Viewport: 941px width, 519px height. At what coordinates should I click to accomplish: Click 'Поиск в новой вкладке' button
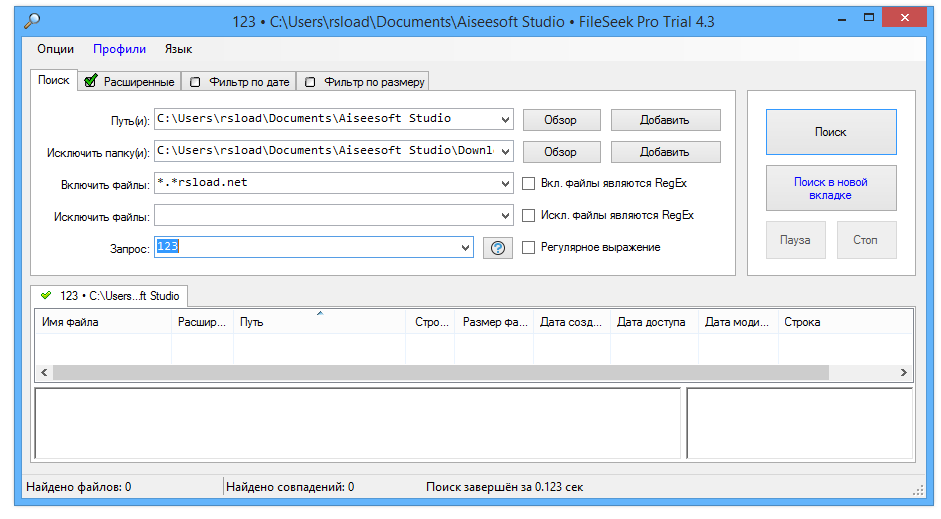coord(830,188)
